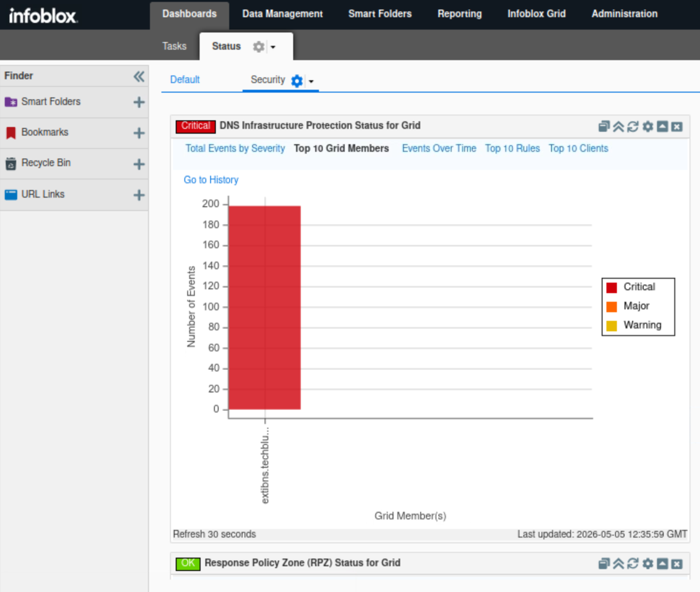Close the DNS Infrastructure Protection widget
The width and height of the screenshot is (700, 592).
(x=677, y=127)
